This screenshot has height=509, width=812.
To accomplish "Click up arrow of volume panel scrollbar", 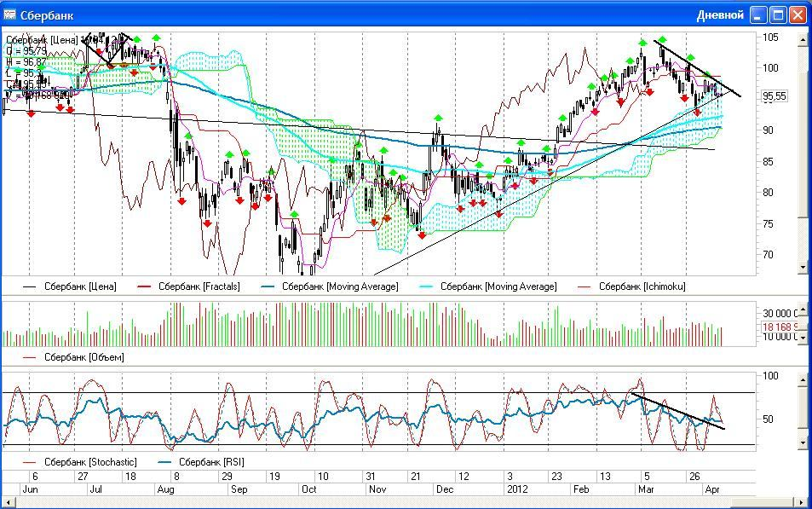I will pos(803,309).
